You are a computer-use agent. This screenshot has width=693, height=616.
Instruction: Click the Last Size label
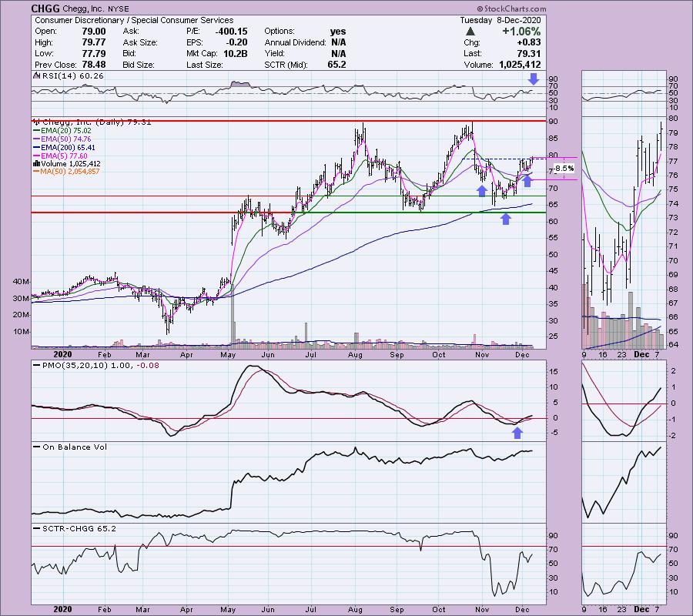[x=205, y=65]
